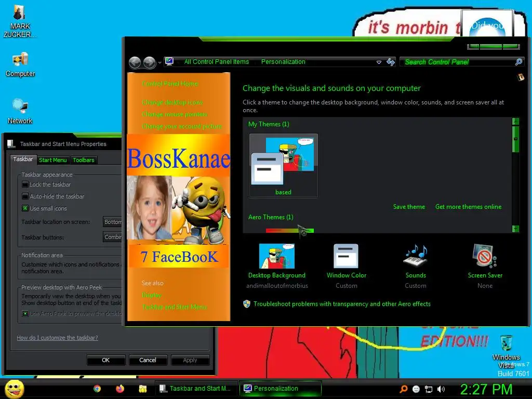Toggle Use Aero Peek checkbox
Viewport: 532px width, 399px height.
(x=25, y=313)
